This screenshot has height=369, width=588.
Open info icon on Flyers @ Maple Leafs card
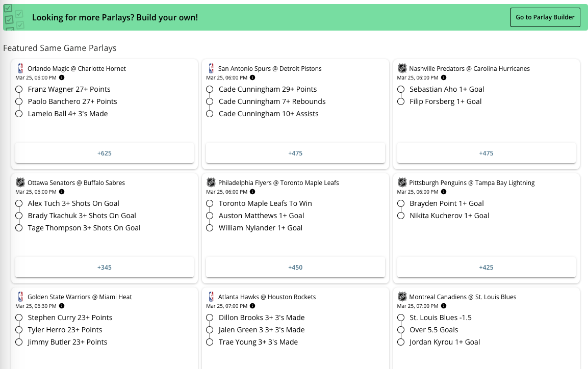point(252,192)
